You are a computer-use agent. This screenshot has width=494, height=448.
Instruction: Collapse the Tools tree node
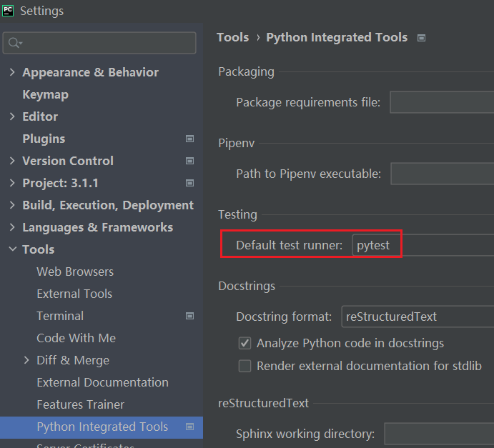pos(13,249)
